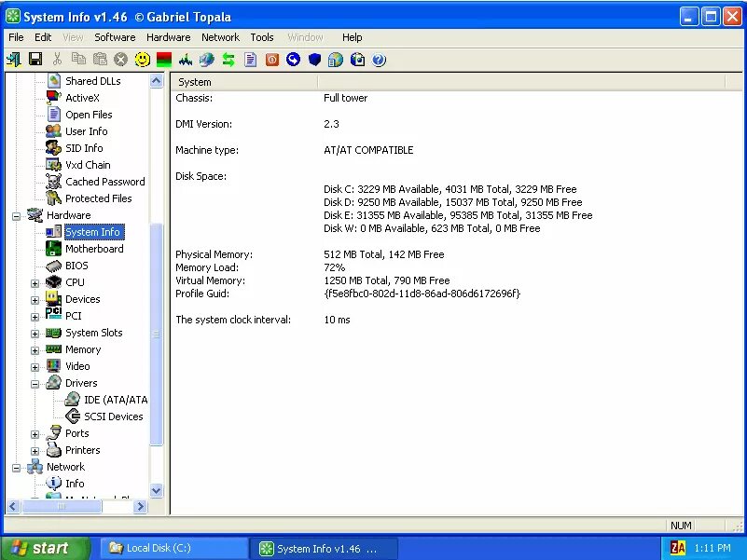This screenshot has width=747, height=560.
Task: Expand the CPU tree node
Action: 35,283
